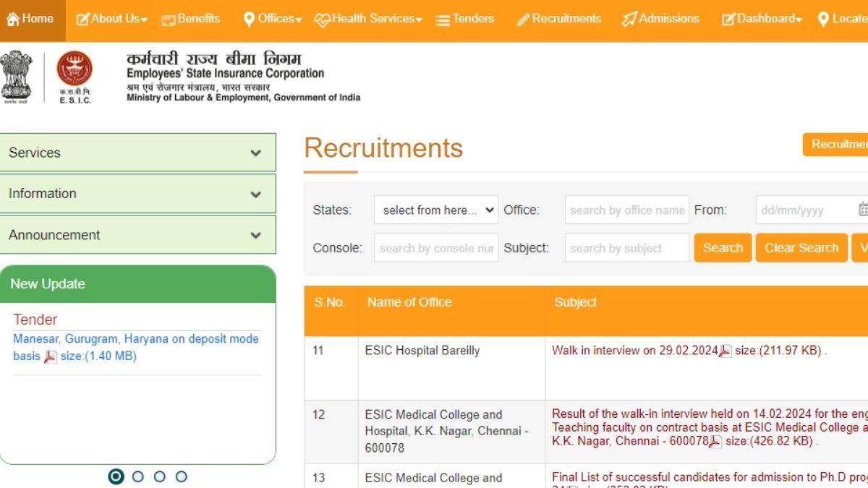Open the States dropdown
The height and width of the screenshot is (488, 868).
point(436,210)
